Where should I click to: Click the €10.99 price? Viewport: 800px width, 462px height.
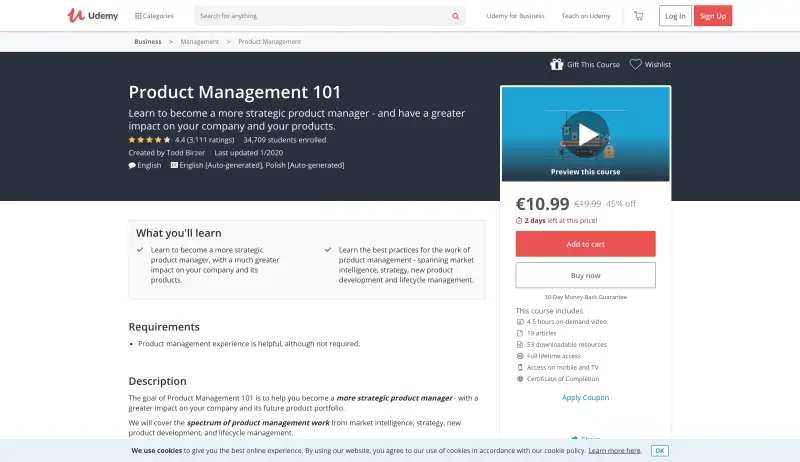pos(542,203)
